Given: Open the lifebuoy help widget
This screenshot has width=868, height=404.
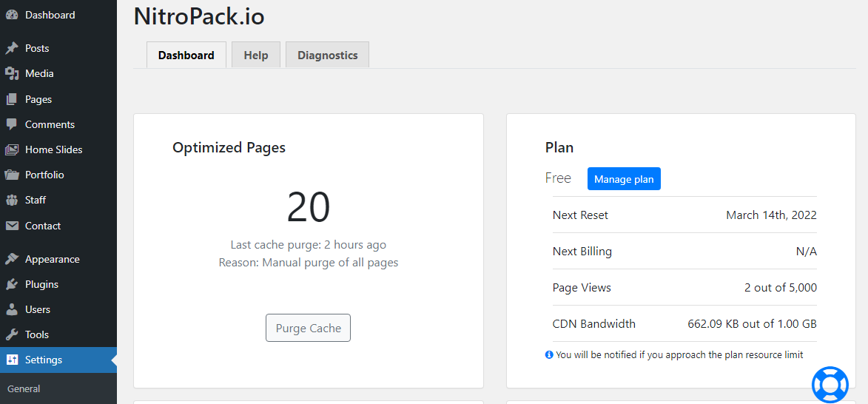Looking at the screenshot, I should tap(830, 384).
